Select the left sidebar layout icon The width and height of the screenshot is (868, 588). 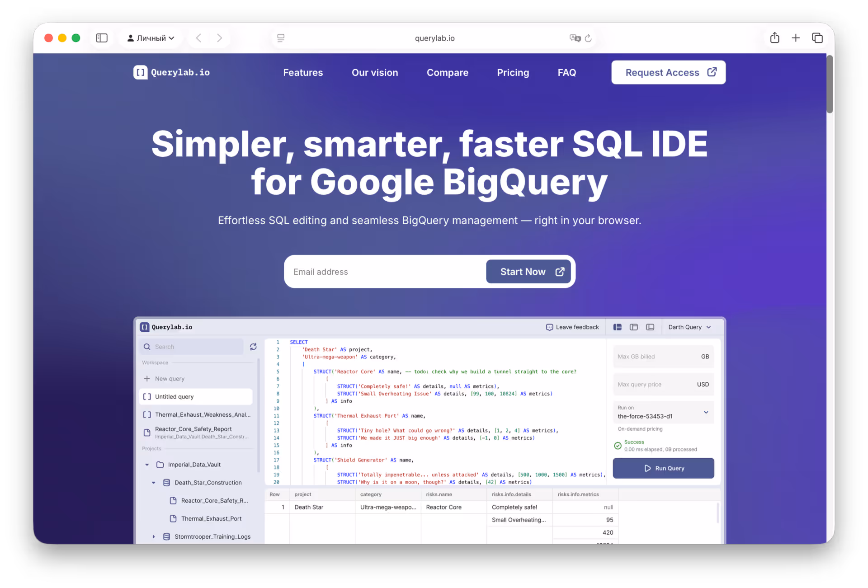(617, 327)
